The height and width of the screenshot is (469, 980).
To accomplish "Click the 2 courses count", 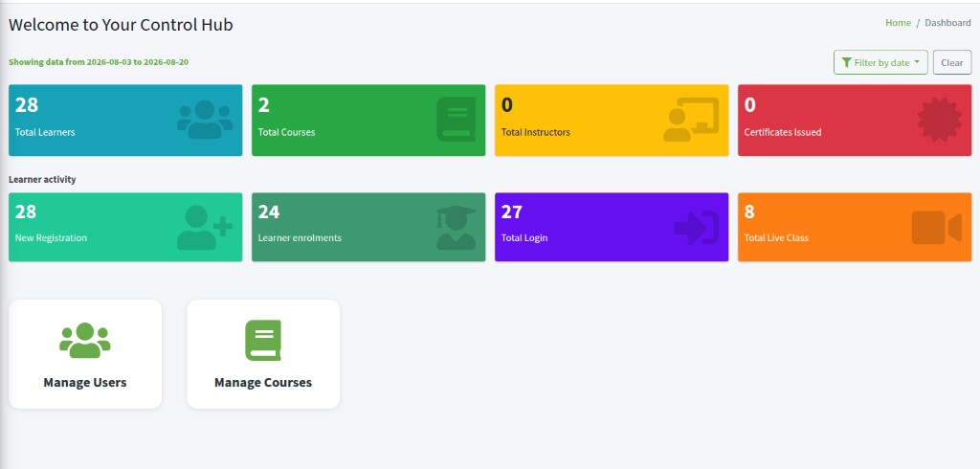I will tap(264, 105).
